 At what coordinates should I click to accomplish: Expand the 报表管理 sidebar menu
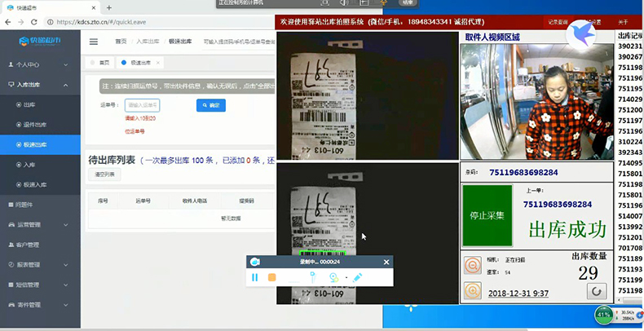pos(40,265)
